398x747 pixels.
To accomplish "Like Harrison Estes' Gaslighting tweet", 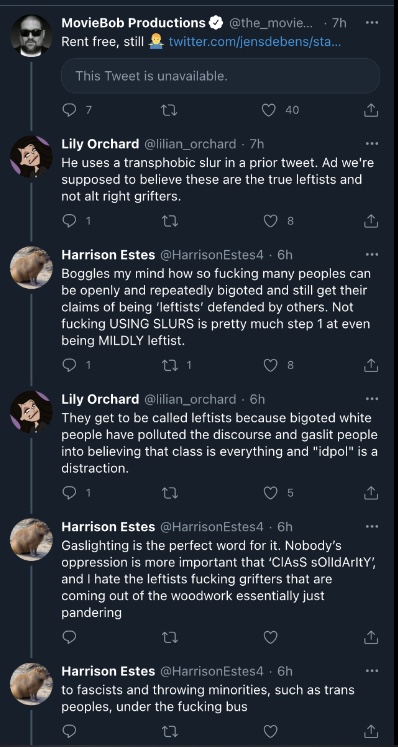I will (271, 637).
